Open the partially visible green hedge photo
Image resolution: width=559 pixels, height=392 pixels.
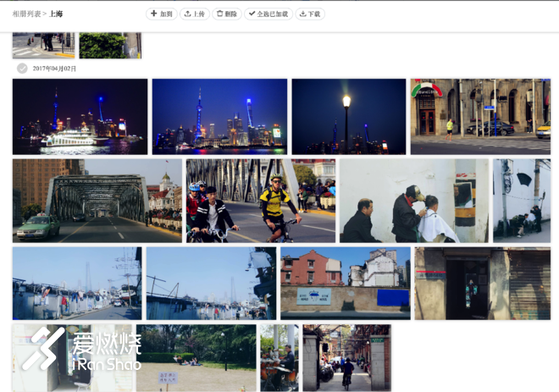(x=110, y=45)
